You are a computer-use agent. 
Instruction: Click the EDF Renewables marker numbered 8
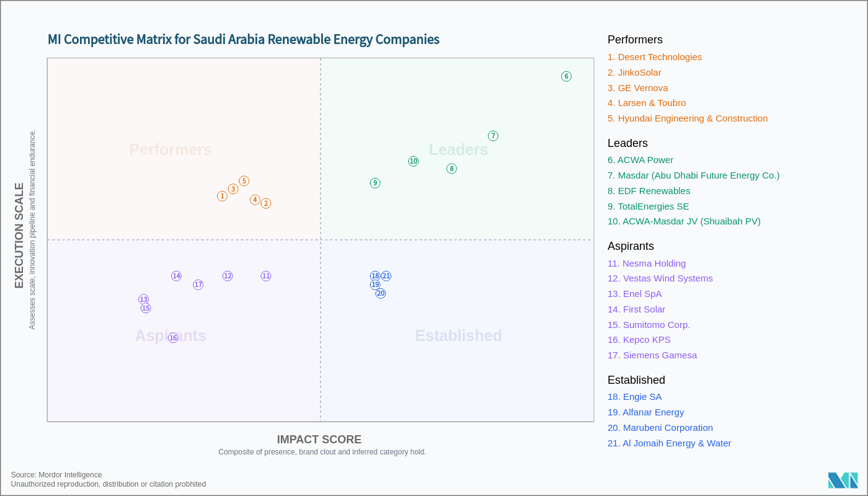[x=451, y=169]
